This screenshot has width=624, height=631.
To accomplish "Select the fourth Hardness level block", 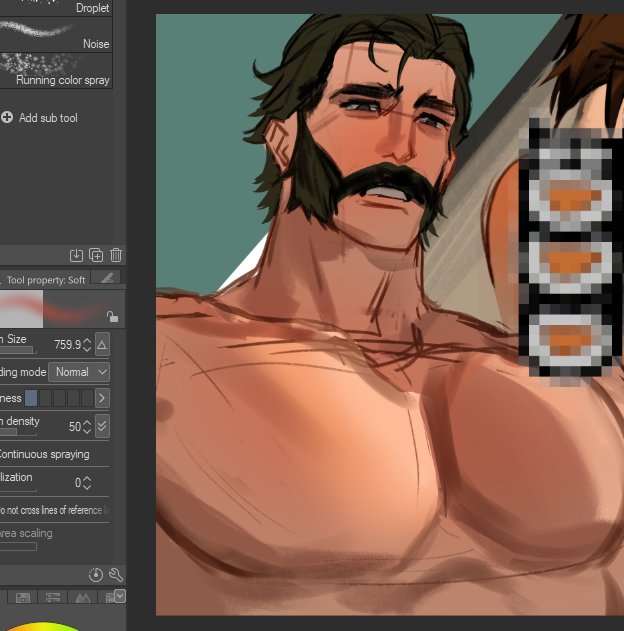I will pos(73,398).
